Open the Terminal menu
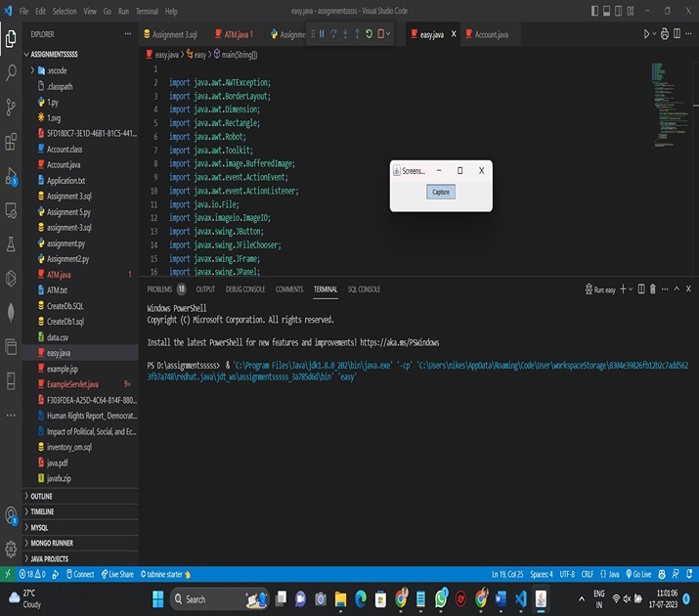 pos(147,11)
